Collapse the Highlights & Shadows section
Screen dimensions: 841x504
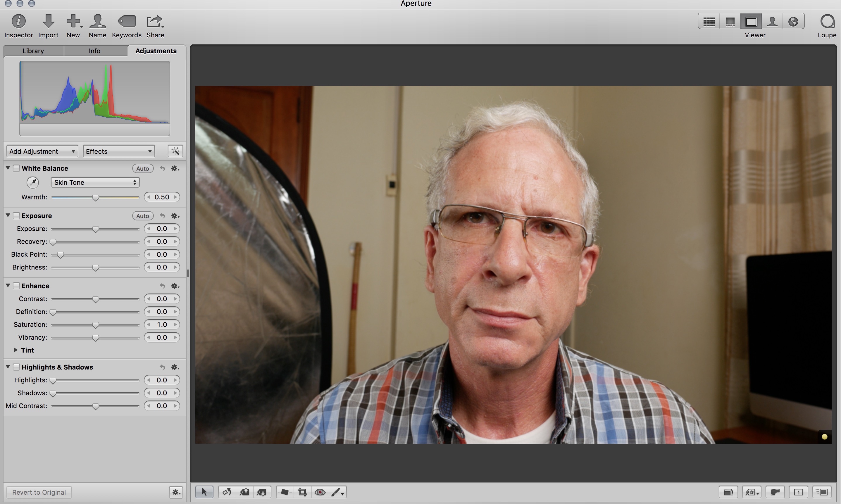pyautogui.click(x=8, y=367)
